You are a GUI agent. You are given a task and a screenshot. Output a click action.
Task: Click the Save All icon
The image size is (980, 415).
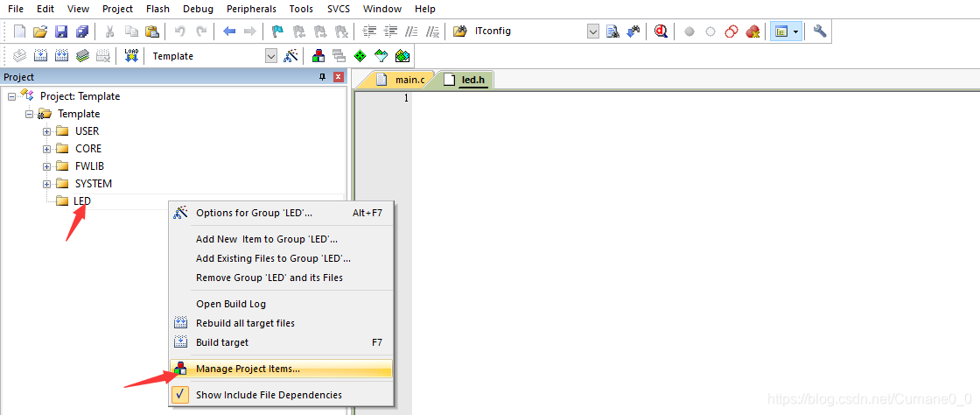click(82, 32)
